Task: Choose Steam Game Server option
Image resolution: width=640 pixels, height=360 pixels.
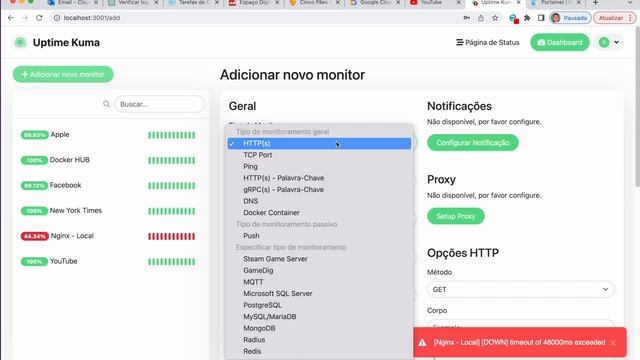Action: pyautogui.click(x=319, y=259)
